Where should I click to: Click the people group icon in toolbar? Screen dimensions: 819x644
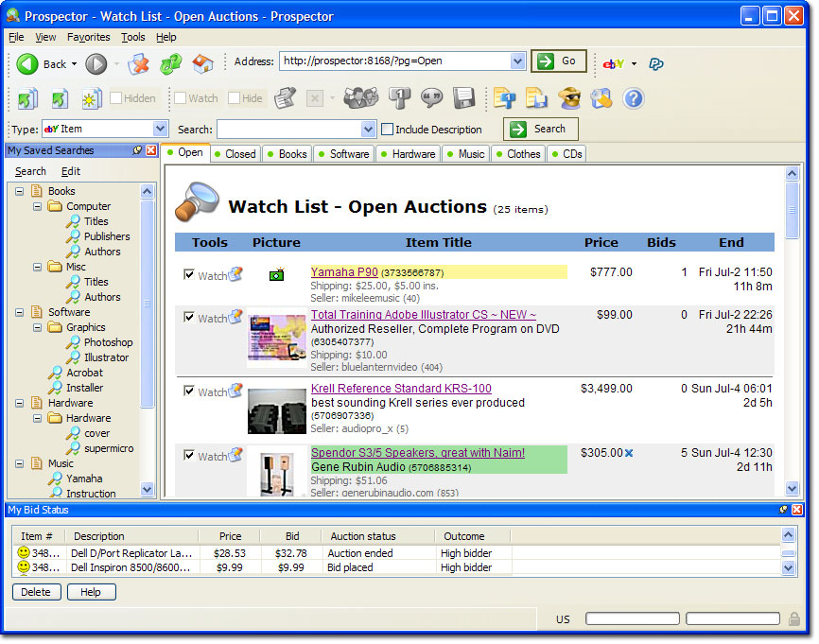pos(360,98)
